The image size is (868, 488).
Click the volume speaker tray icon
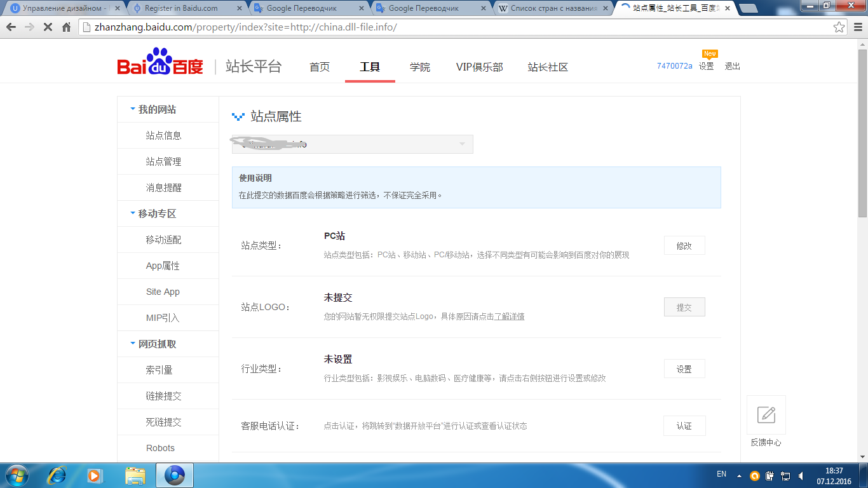pyautogui.click(x=801, y=475)
